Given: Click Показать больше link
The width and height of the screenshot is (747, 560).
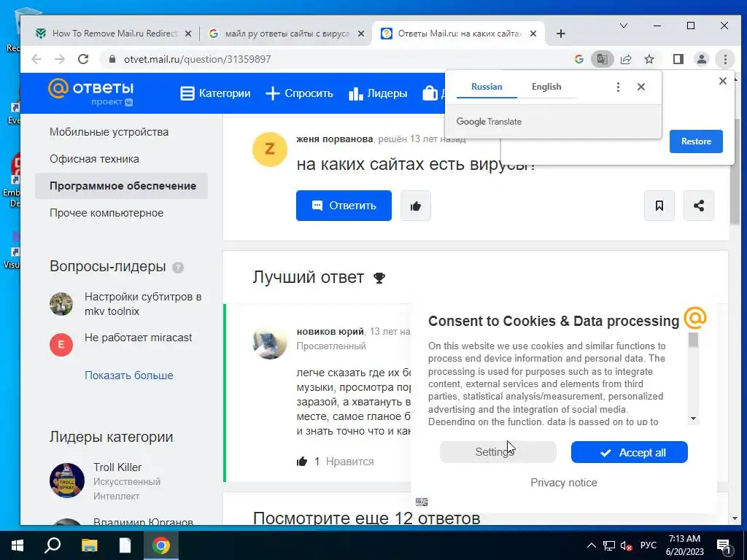Looking at the screenshot, I should (x=129, y=376).
